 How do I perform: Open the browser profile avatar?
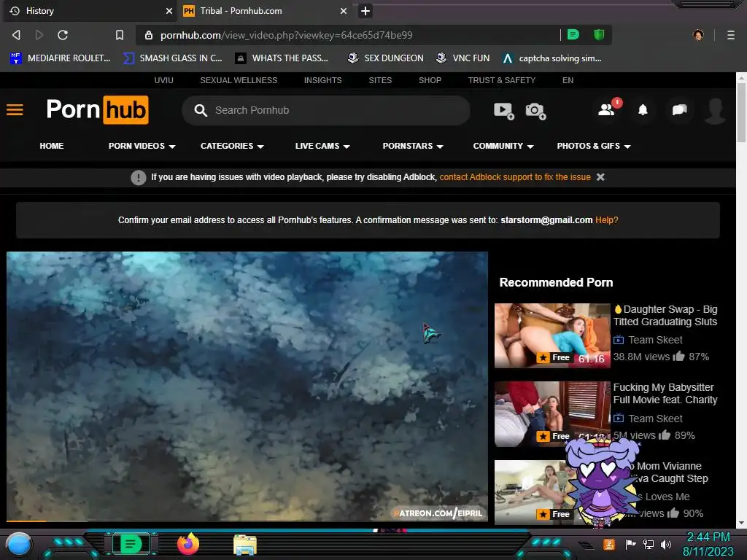click(x=698, y=35)
